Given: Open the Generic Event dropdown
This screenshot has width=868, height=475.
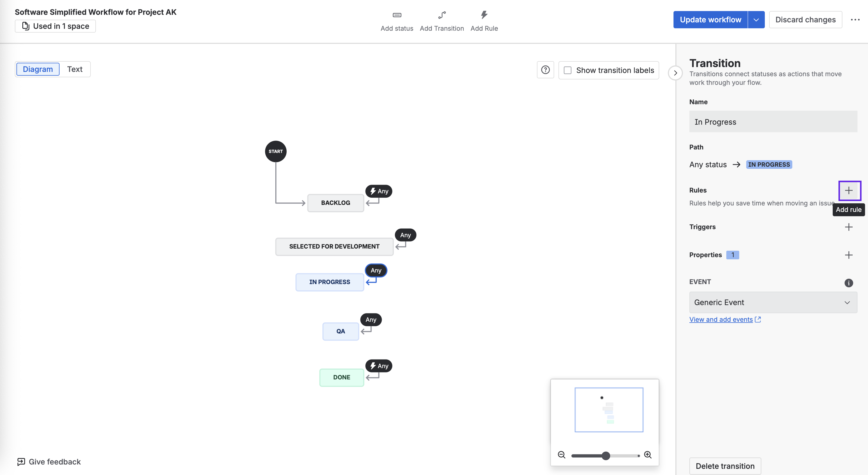Looking at the screenshot, I should [x=773, y=302].
